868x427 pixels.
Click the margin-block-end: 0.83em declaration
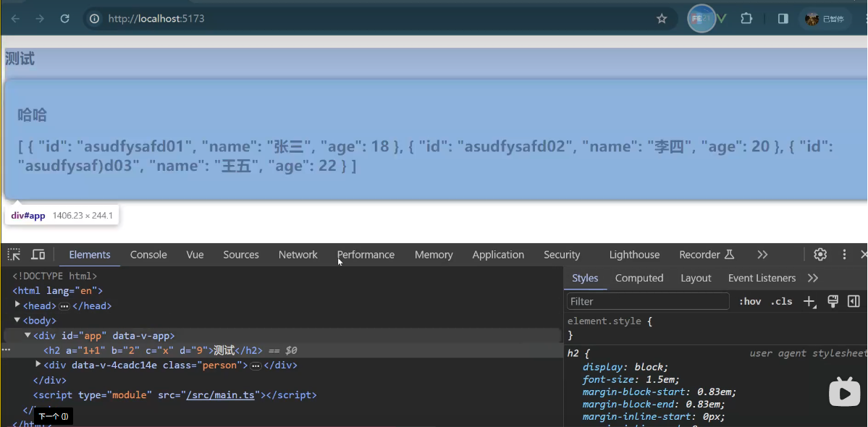tap(654, 405)
